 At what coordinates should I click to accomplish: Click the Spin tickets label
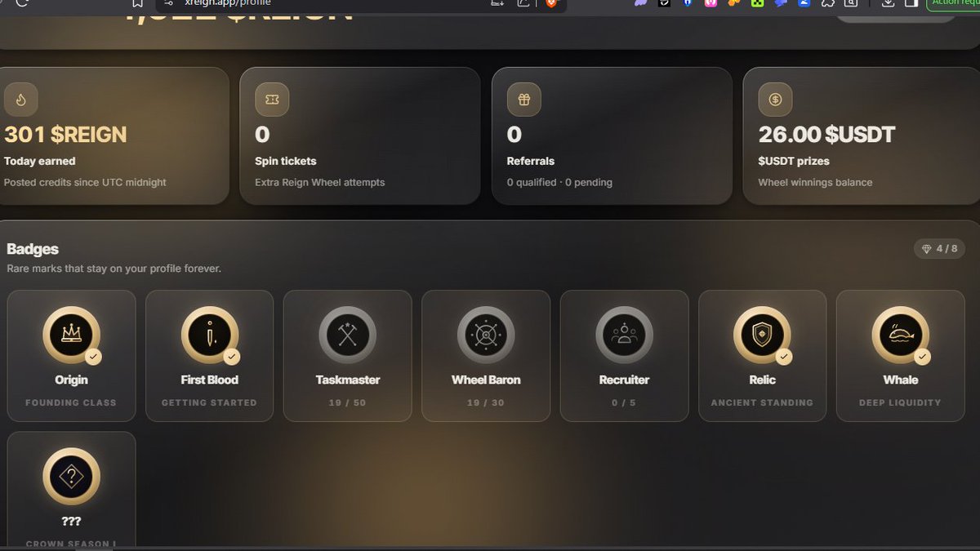click(x=286, y=161)
